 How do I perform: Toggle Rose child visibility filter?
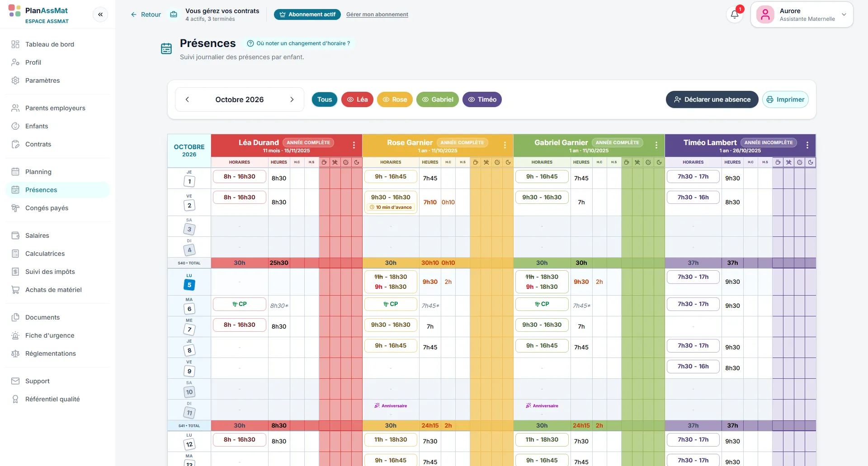pos(395,99)
